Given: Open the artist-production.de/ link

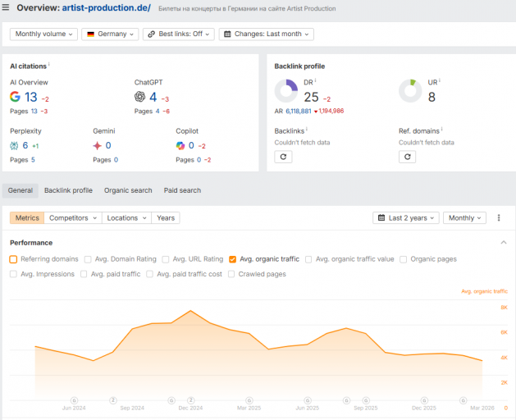Looking at the screenshot, I should tap(107, 7).
